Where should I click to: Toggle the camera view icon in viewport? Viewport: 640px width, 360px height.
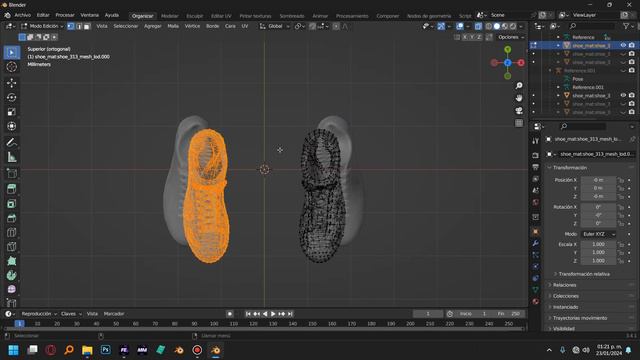tap(519, 110)
